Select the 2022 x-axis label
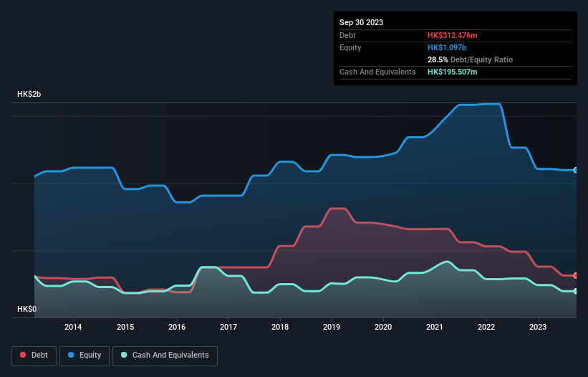The image size is (588, 377). (486, 327)
